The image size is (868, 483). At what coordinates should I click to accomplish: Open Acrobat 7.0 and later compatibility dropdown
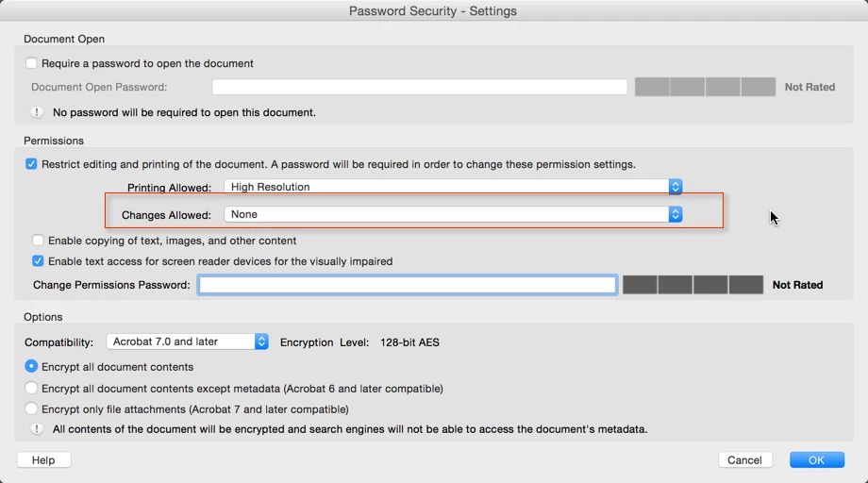tap(187, 341)
